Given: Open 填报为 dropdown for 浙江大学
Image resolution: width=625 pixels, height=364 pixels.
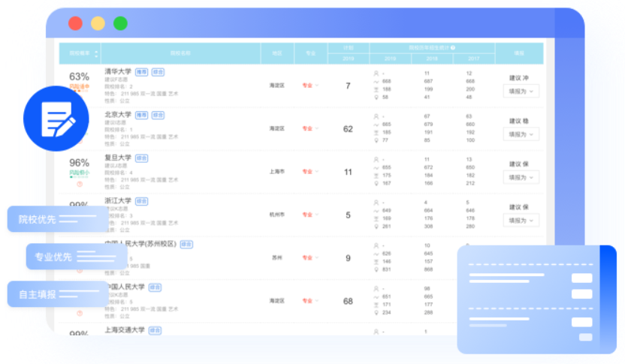Looking at the screenshot, I should point(521,220).
